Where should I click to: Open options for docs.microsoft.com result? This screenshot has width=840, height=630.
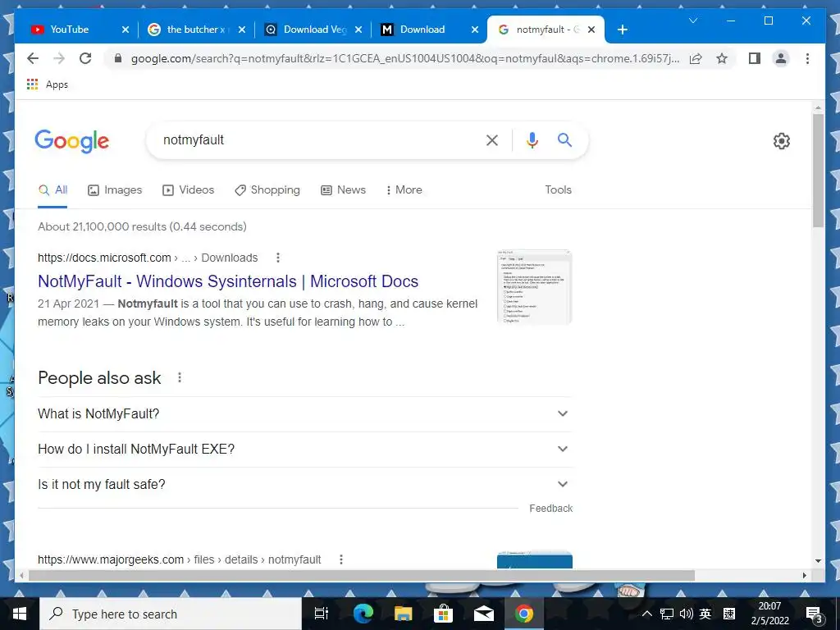click(x=277, y=258)
